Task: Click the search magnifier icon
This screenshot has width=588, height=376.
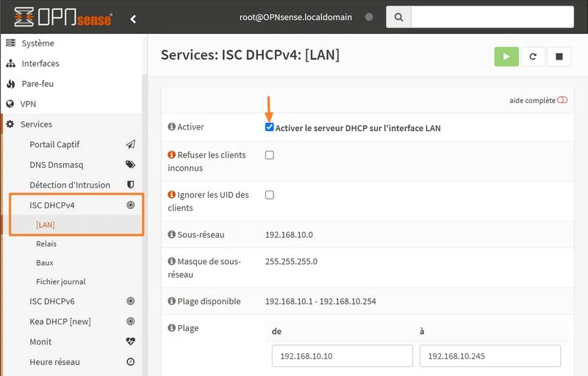Action: tap(398, 17)
